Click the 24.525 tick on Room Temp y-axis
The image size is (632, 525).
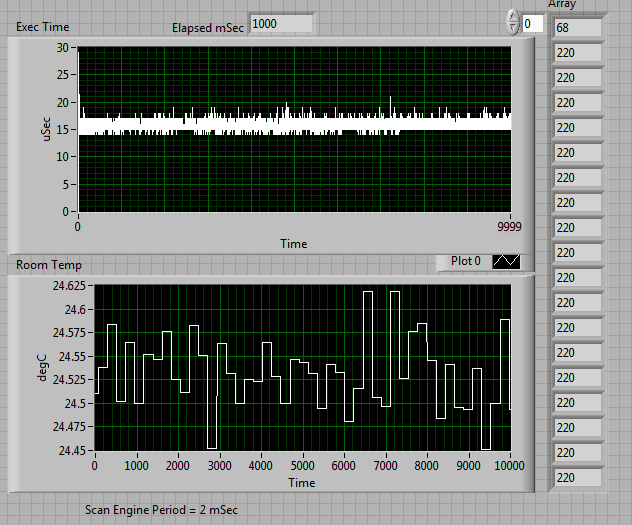tap(69, 380)
